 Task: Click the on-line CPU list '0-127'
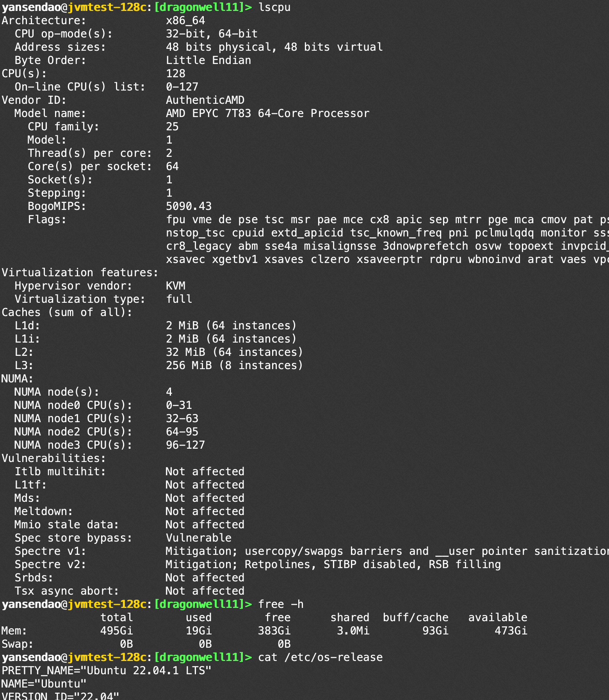(x=182, y=87)
